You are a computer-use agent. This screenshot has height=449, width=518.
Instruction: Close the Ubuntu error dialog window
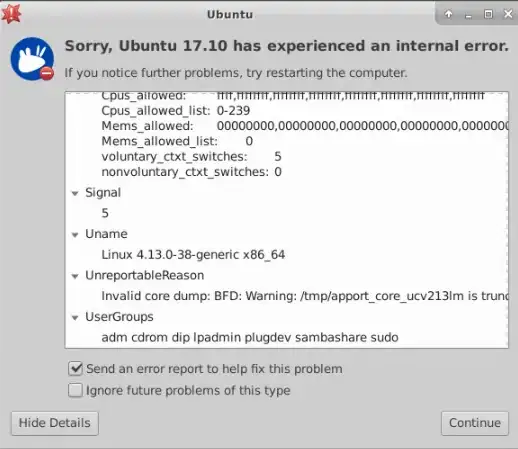pyautogui.click(x=508, y=14)
